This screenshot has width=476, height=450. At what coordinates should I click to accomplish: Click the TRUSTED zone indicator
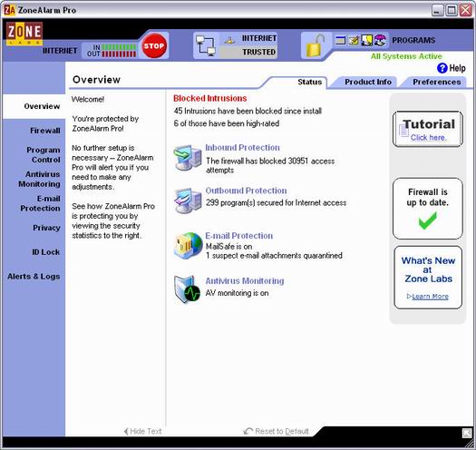click(248, 52)
